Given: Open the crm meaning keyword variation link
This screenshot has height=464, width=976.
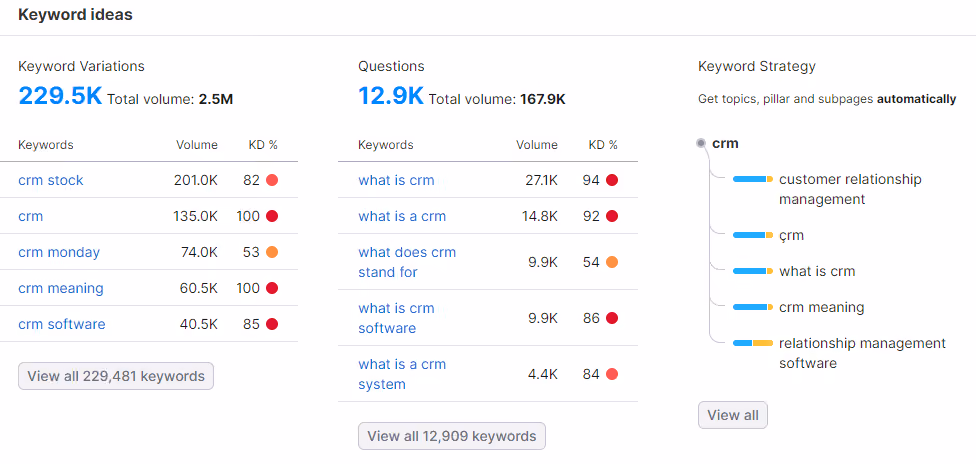Looking at the screenshot, I should pyautogui.click(x=60, y=288).
